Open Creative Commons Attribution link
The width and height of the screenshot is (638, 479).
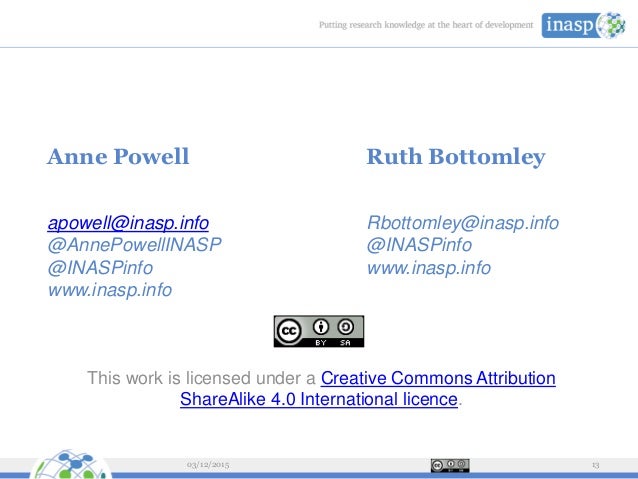click(438, 378)
